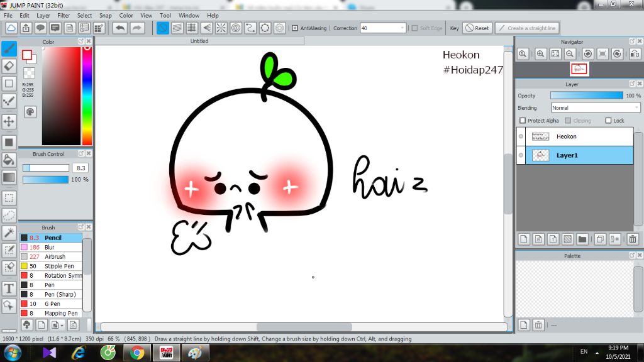Toggle the AntiAliasing checkbox
The width and height of the screenshot is (644, 362).
click(295, 28)
